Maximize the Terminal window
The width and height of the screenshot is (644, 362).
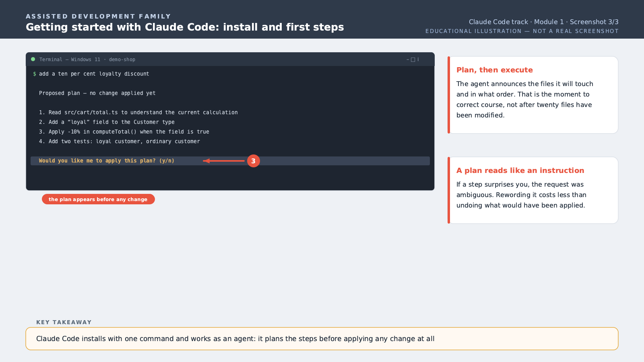click(413, 60)
